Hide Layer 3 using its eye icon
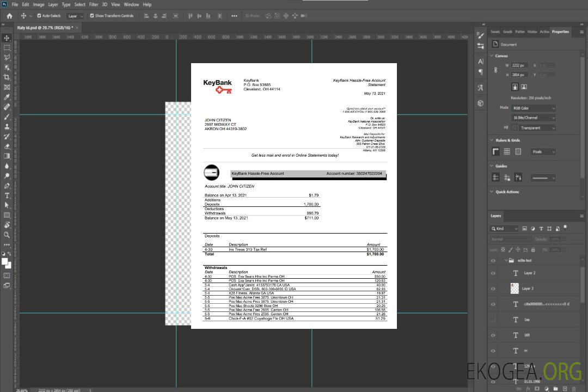588x392 pixels. click(493, 289)
